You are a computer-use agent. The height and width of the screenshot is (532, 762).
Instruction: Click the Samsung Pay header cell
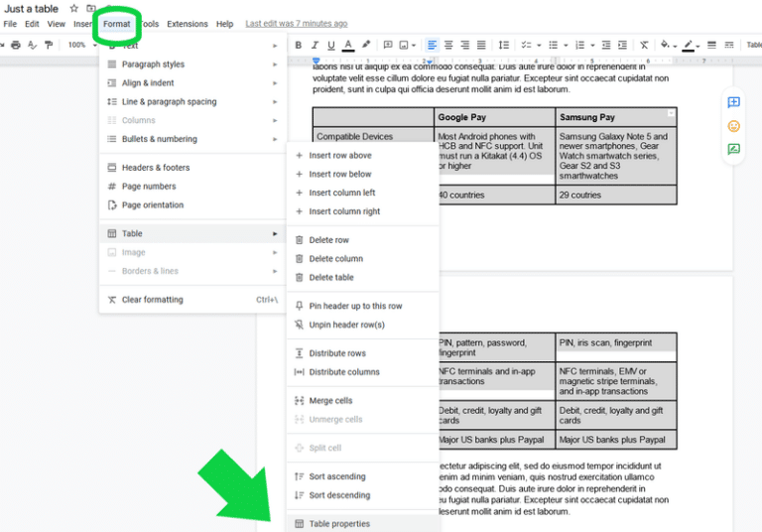point(616,117)
